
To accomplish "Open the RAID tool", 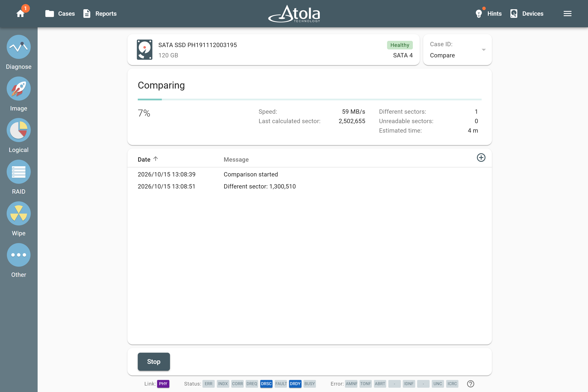I will 19,177.
